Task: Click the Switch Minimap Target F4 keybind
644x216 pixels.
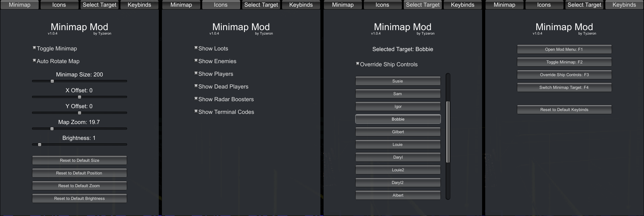Action: coord(564,87)
